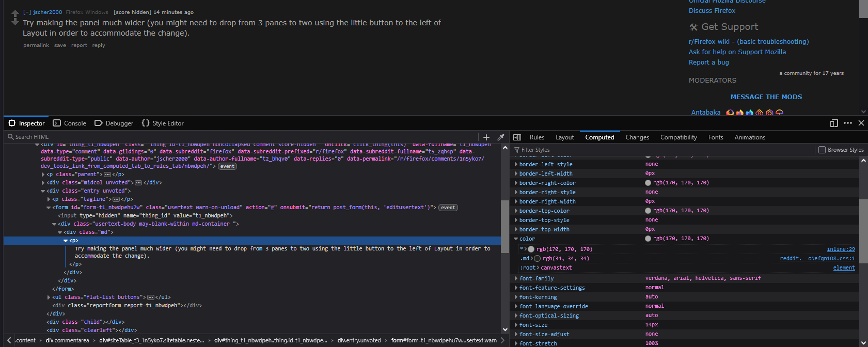Close the developer tools panel
The image size is (868, 347).
[861, 123]
